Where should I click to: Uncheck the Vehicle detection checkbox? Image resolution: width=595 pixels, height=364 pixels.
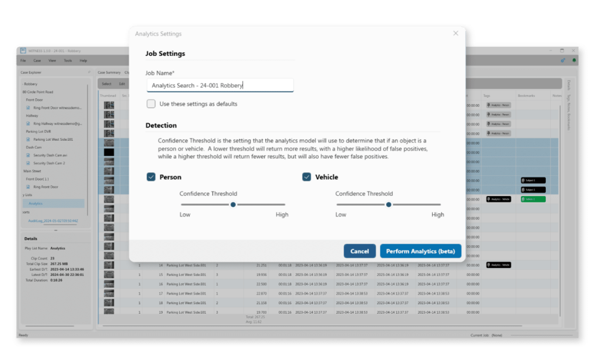tap(307, 177)
